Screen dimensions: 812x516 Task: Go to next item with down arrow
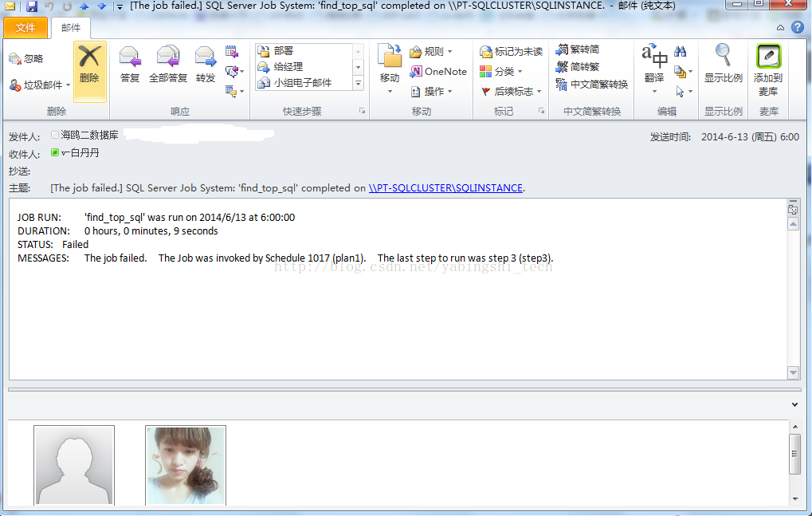[101, 6]
